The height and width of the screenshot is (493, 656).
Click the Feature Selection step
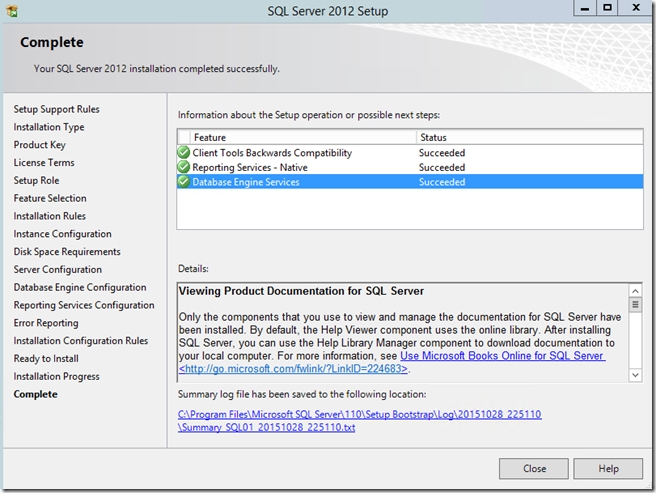click(50, 198)
